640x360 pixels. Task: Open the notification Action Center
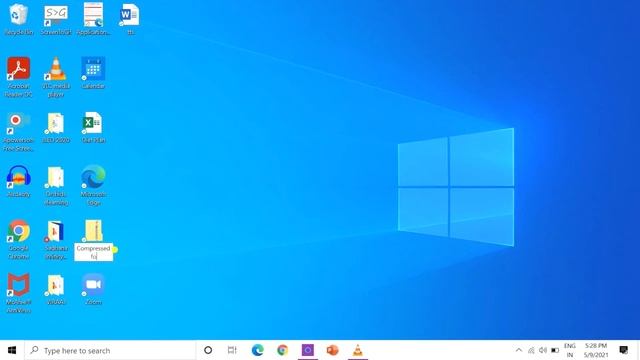pos(623,350)
